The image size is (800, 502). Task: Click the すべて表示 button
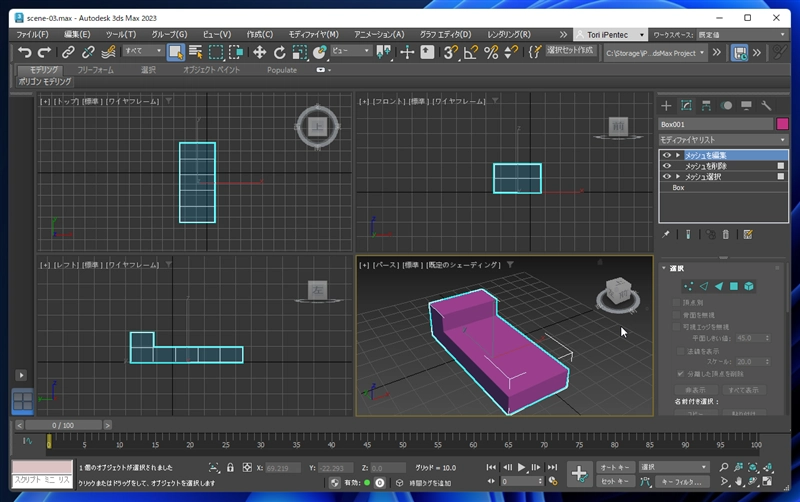click(x=743, y=390)
